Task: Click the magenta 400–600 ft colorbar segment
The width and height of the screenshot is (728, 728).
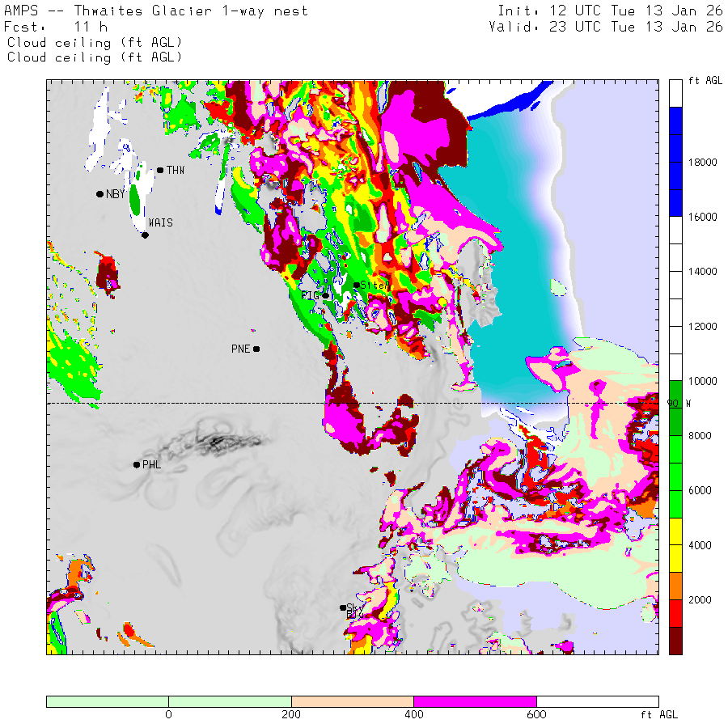Action: 475,701
